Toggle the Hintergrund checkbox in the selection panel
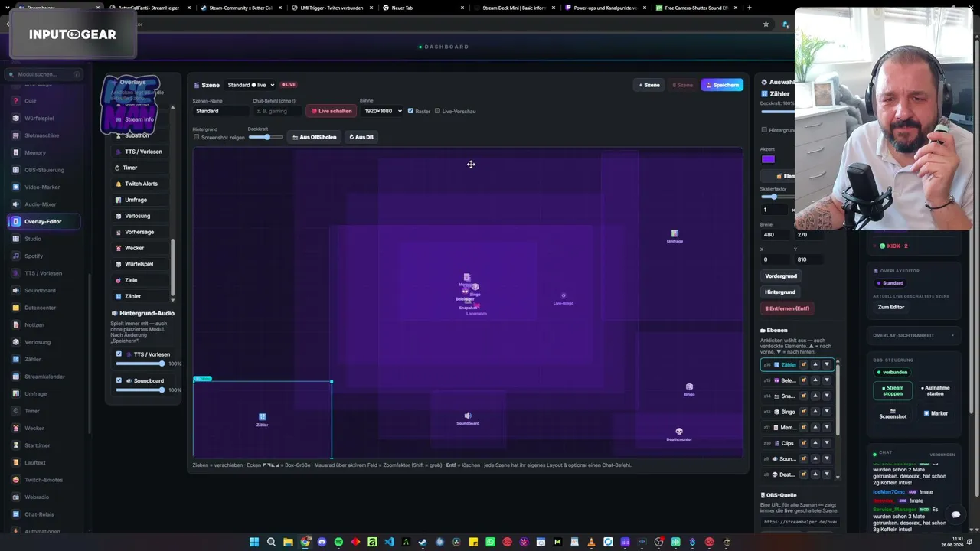Screen dimensions: 980x551 click(x=764, y=130)
